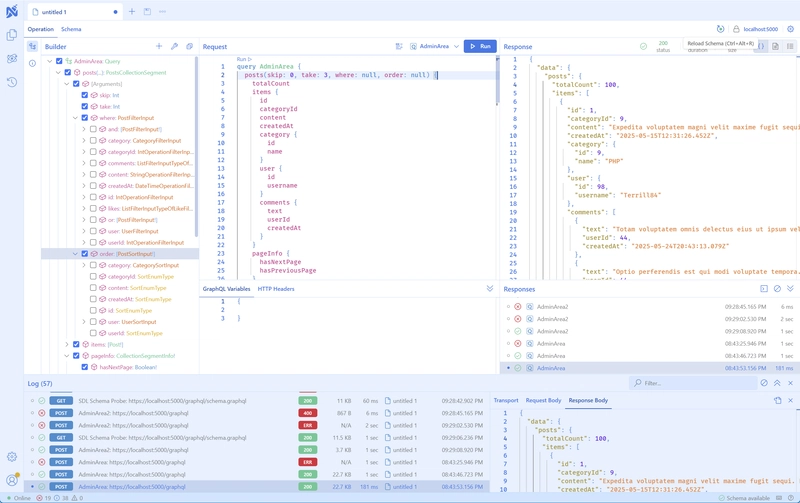800x503 pixels.
Task: Check the createdAt: SortEnumType checkbox
Action: 93,299
